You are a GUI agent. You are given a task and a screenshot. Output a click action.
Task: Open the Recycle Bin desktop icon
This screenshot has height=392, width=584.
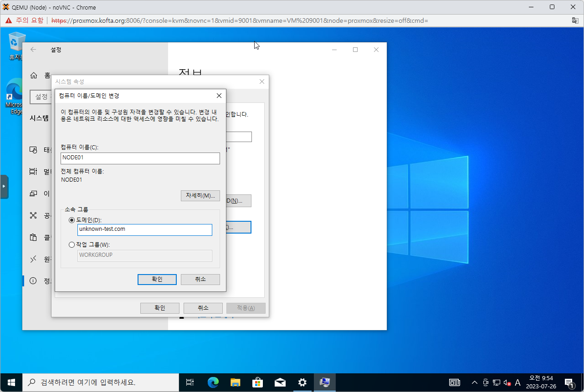pos(17,45)
